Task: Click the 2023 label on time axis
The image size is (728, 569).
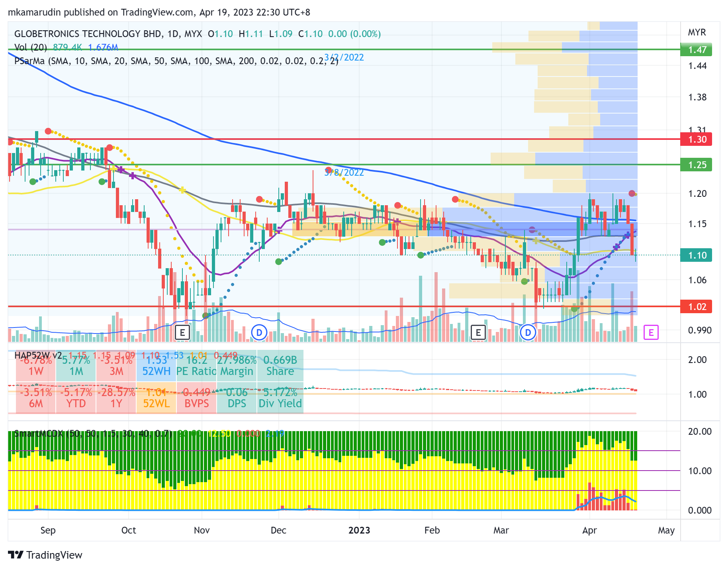Action: [359, 530]
